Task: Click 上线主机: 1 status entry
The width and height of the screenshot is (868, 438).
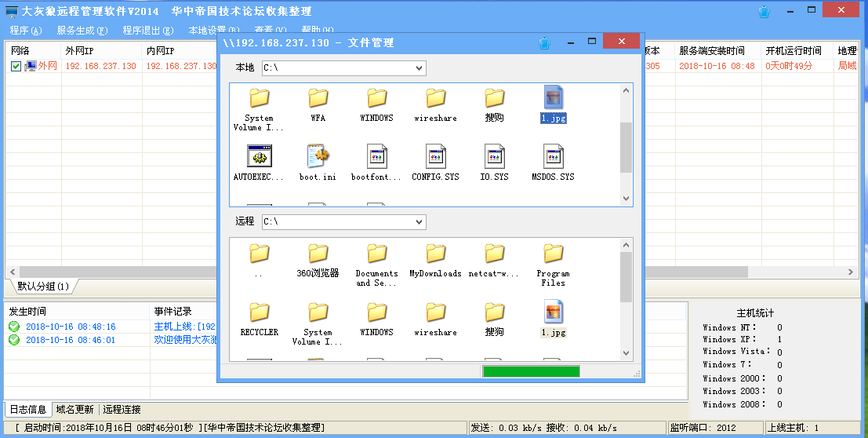Action: (813, 428)
